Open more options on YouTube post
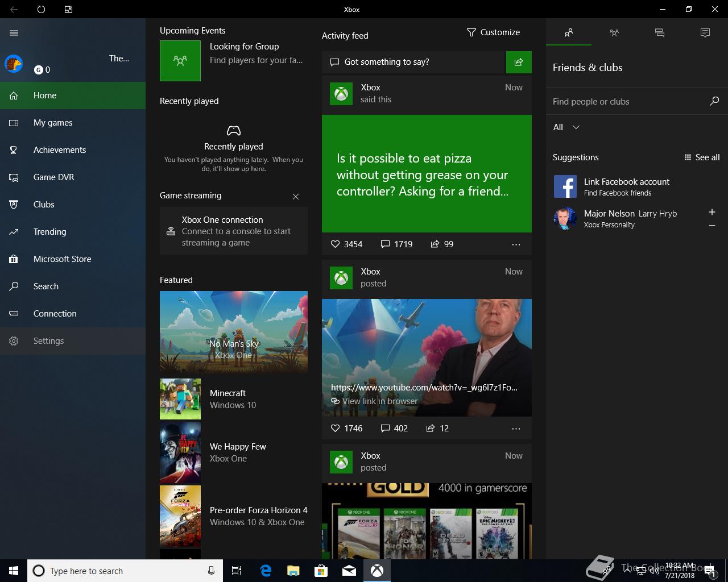This screenshot has height=582, width=728. click(x=516, y=429)
